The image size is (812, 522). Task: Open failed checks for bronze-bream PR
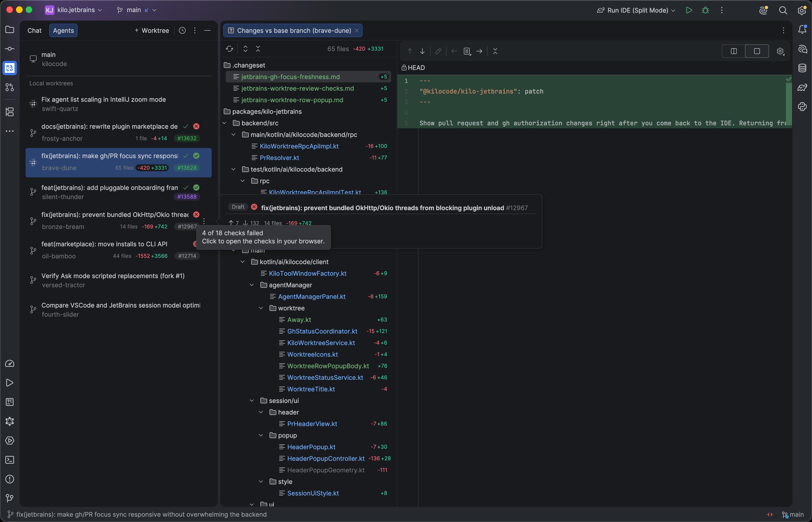point(196,215)
